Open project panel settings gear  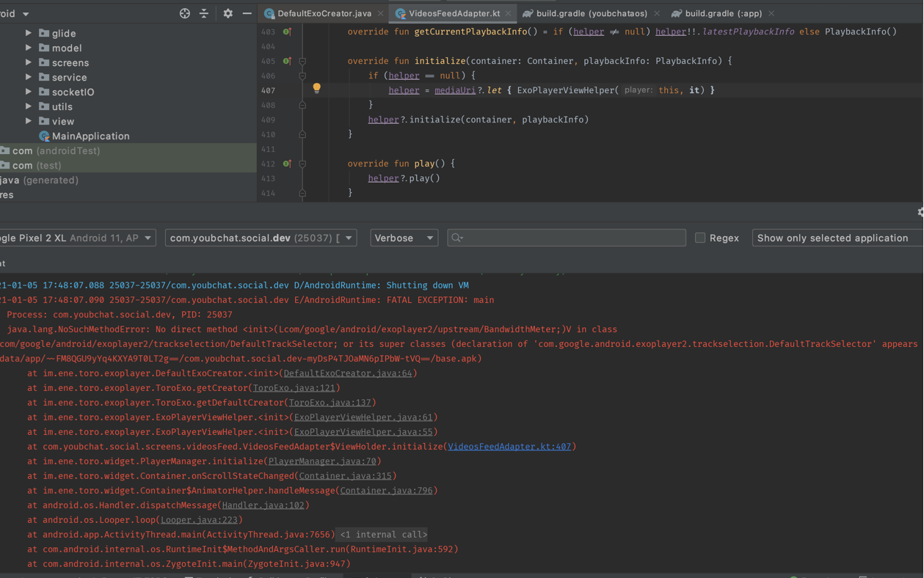click(x=228, y=13)
